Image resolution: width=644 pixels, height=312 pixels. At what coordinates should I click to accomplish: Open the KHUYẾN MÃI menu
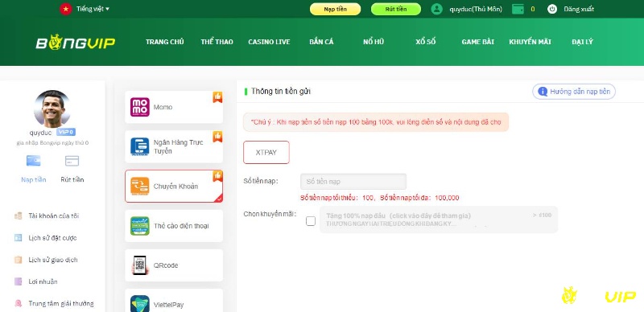click(x=530, y=42)
